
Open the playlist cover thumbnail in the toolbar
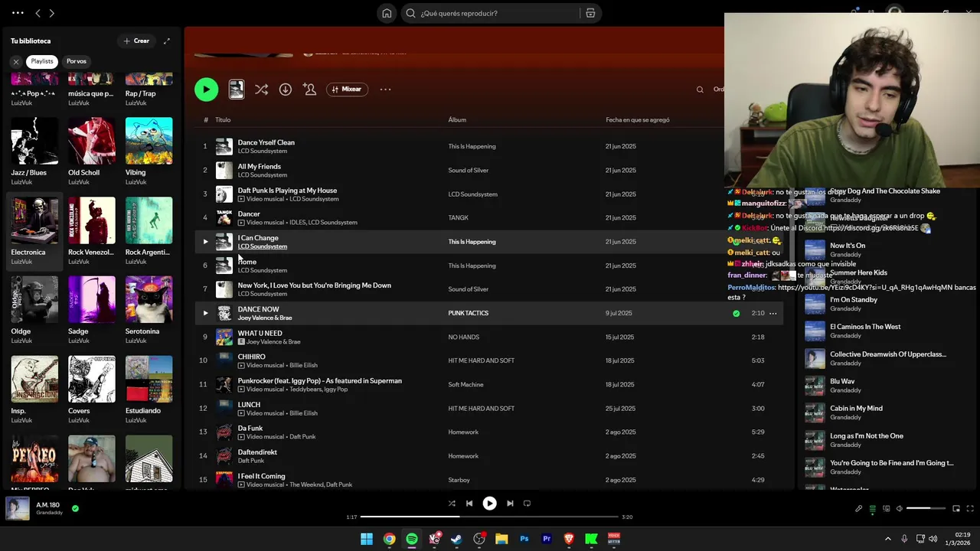click(x=237, y=90)
